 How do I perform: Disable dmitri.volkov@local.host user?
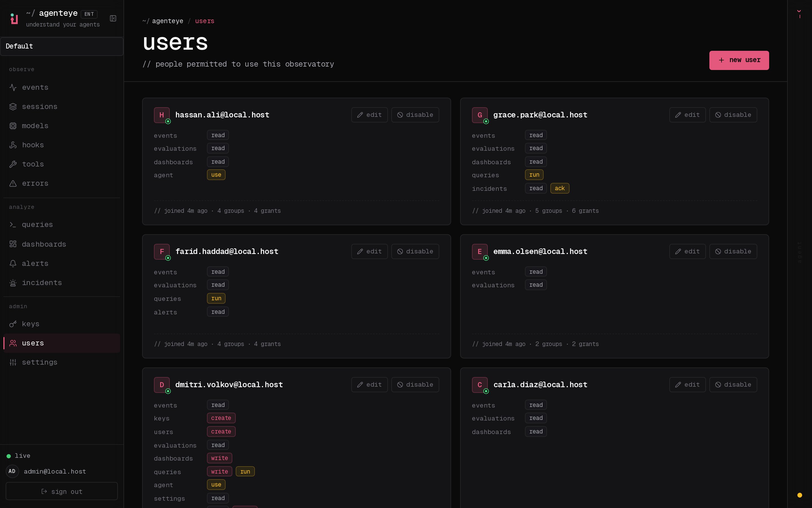tap(415, 385)
